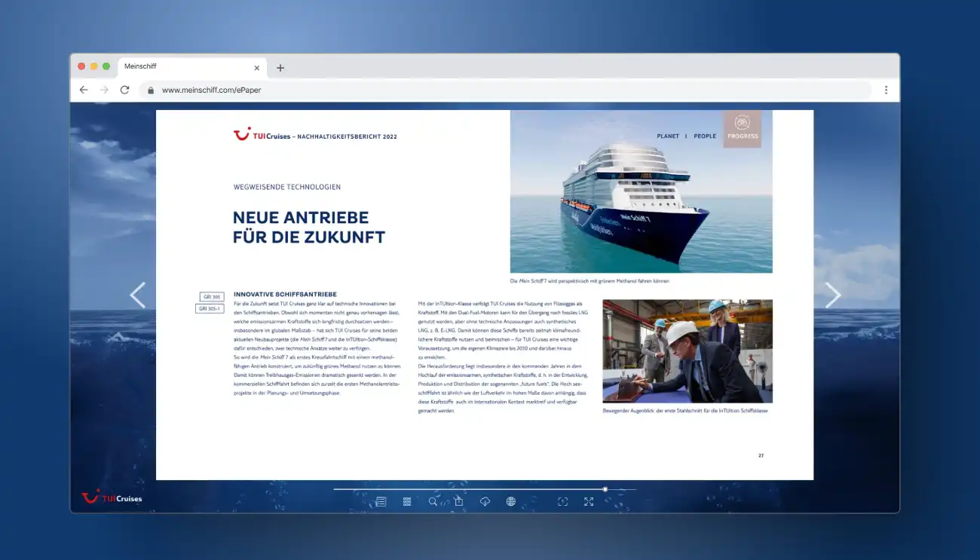Viewport: 980px width, 560px height.
Task: Click the PROGRESS section badge
Action: [743, 130]
